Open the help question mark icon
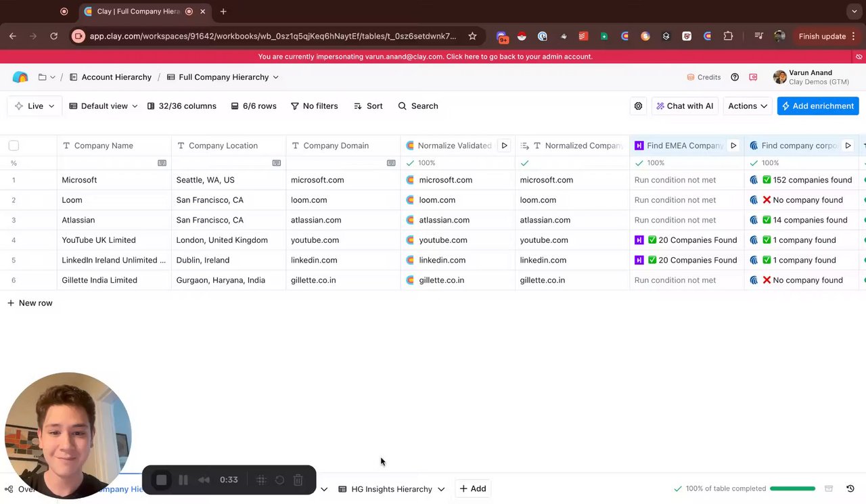866x504 pixels. tap(735, 77)
